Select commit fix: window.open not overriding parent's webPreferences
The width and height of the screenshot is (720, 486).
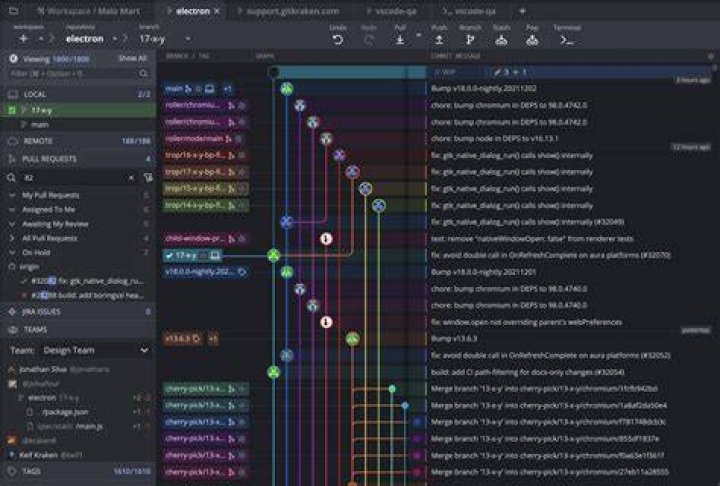pos(526,322)
